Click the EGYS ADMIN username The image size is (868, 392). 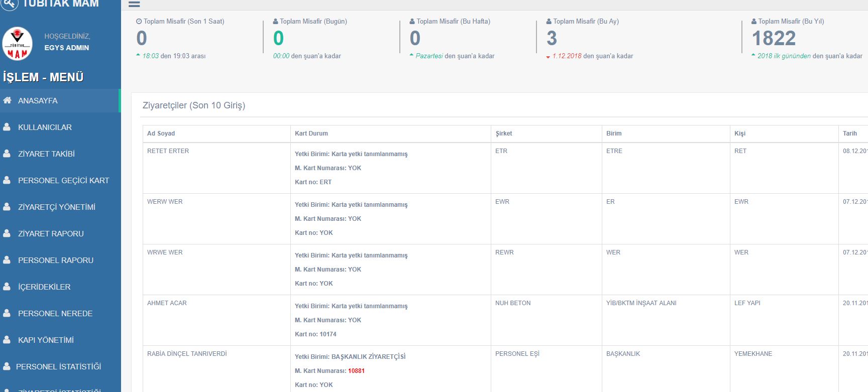[66, 48]
